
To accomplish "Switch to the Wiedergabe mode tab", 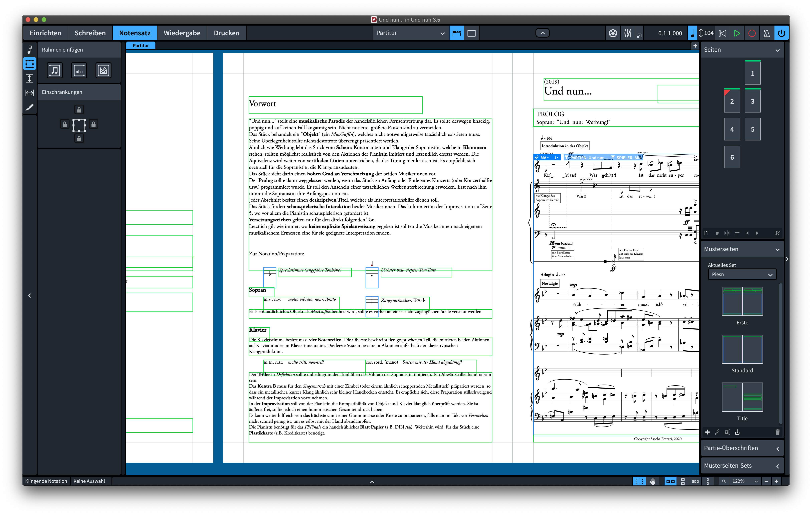I will pos(182,33).
